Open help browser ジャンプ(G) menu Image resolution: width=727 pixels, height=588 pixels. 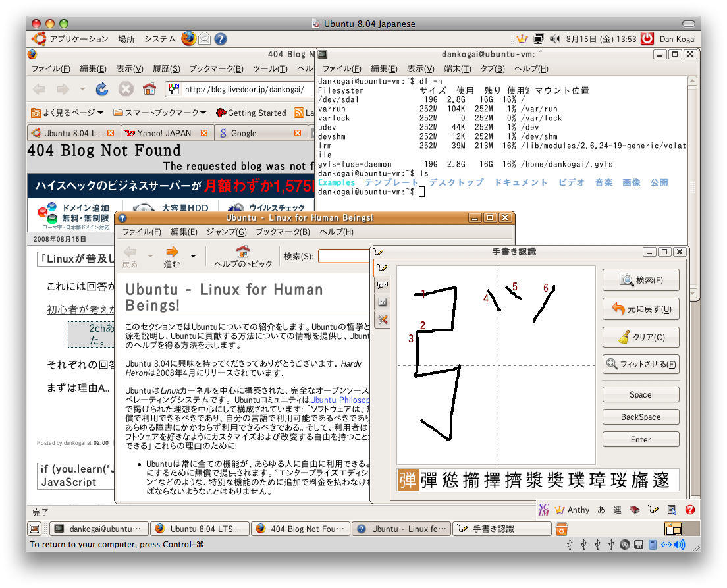(227, 232)
